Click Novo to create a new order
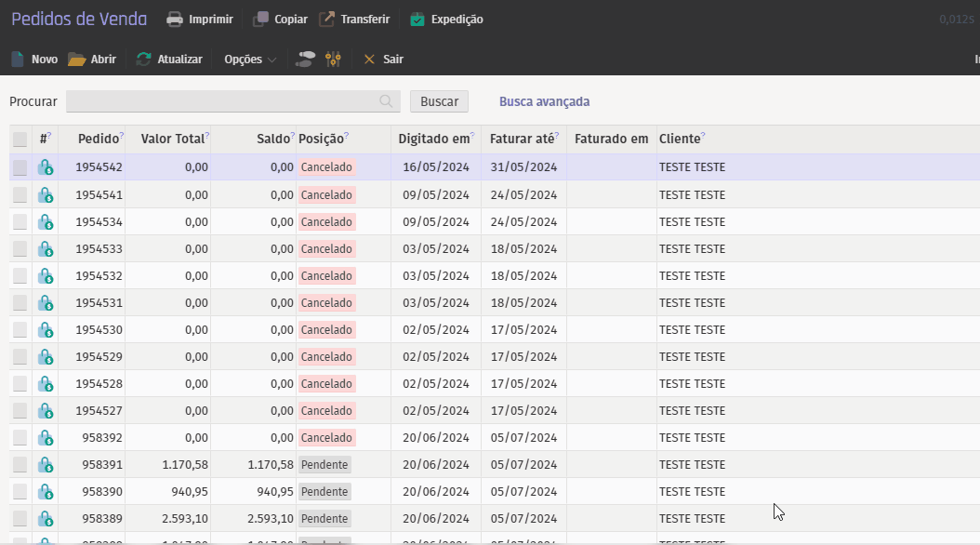The image size is (980, 545). coord(34,59)
